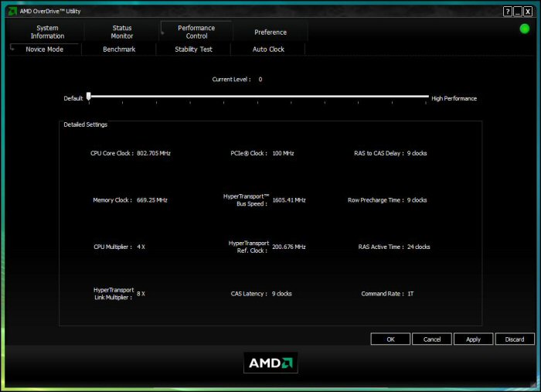The width and height of the screenshot is (541, 392).
Task: Go to the Stability Test sub-tab
Action: 193,49
